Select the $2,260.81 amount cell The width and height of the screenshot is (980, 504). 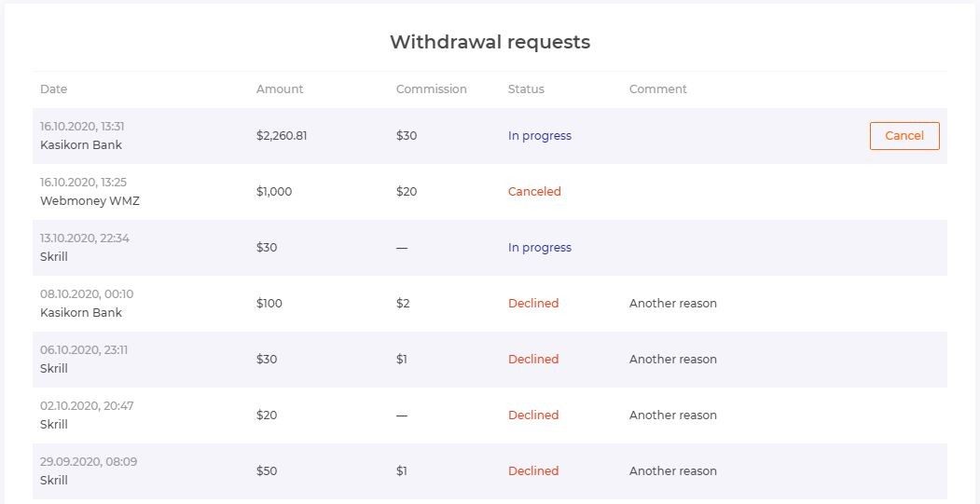coord(282,136)
